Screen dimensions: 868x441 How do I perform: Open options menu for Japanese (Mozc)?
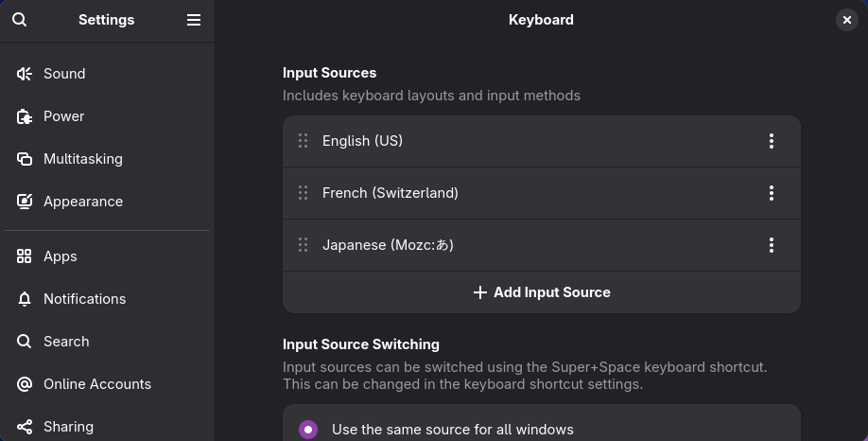point(772,245)
